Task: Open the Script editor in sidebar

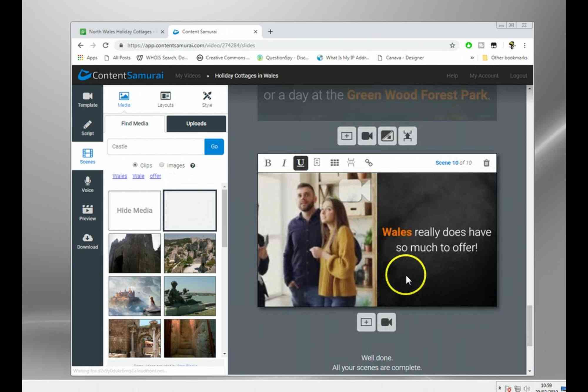Action: click(x=87, y=128)
